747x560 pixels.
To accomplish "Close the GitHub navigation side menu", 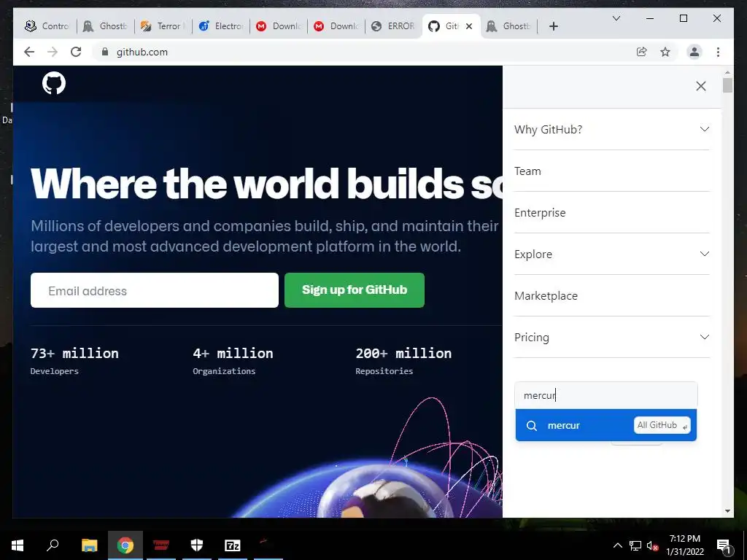I will click(x=701, y=86).
